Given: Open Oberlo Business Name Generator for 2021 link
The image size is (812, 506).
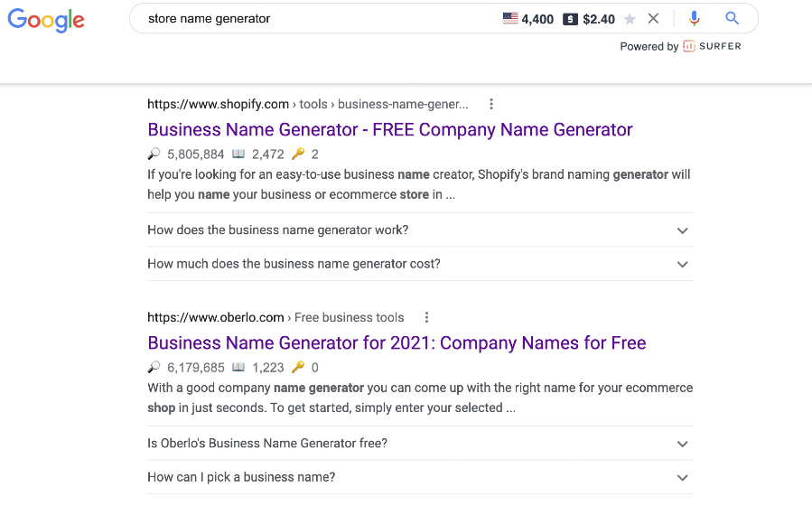Looking at the screenshot, I should 397,342.
